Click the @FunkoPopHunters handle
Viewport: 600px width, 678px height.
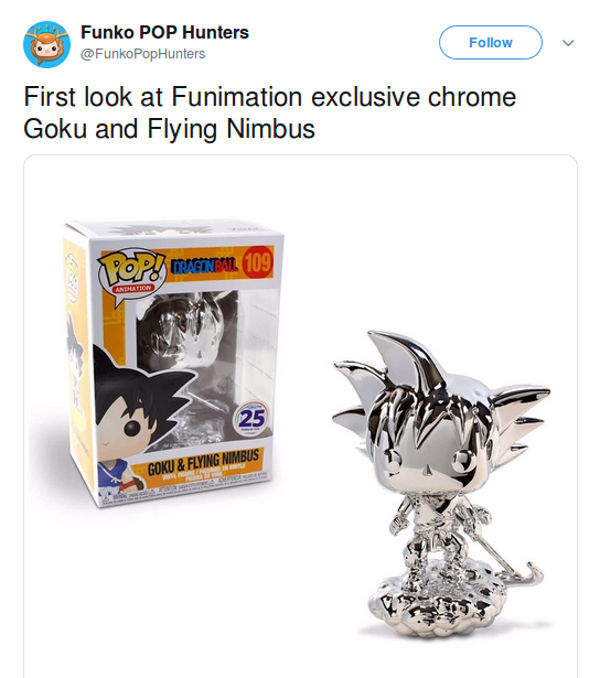pos(143,53)
